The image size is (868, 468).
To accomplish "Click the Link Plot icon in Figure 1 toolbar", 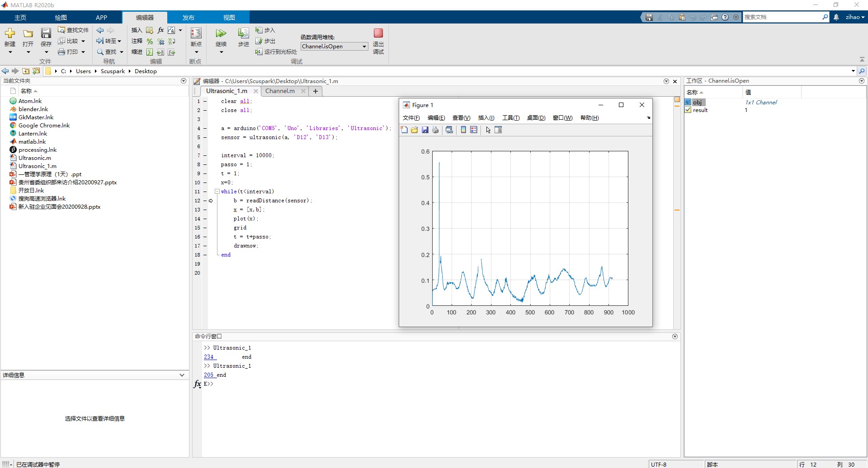I will 449,130.
